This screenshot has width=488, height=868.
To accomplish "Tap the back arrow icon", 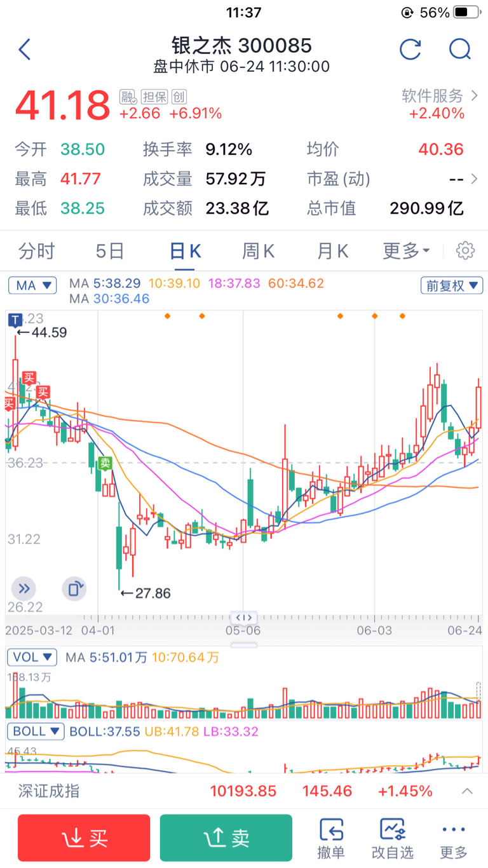I will 25,49.
